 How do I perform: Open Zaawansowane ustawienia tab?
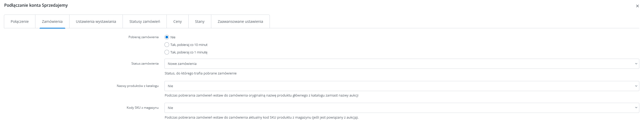[240, 22]
